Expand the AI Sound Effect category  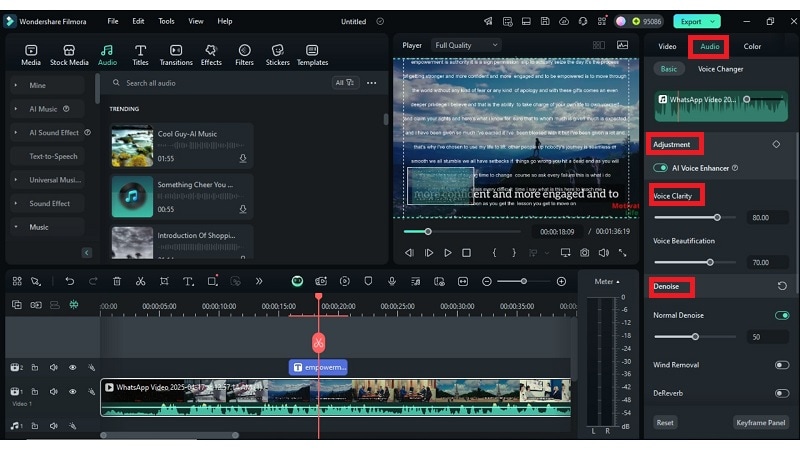click(15, 132)
